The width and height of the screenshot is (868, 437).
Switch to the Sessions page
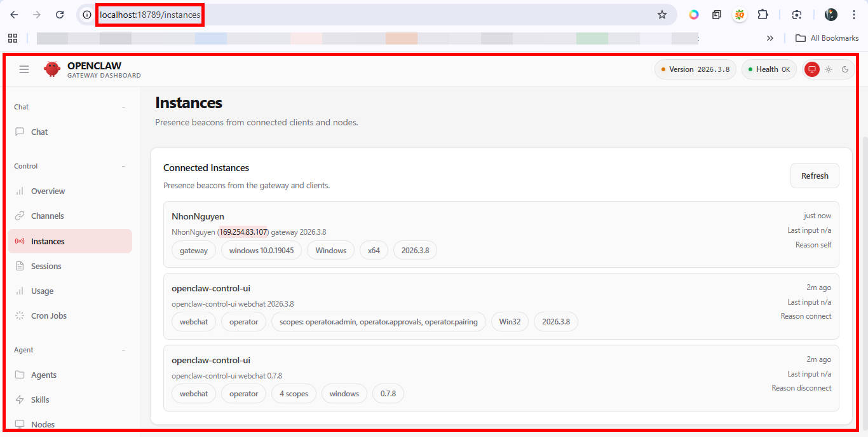tap(70, 266)
